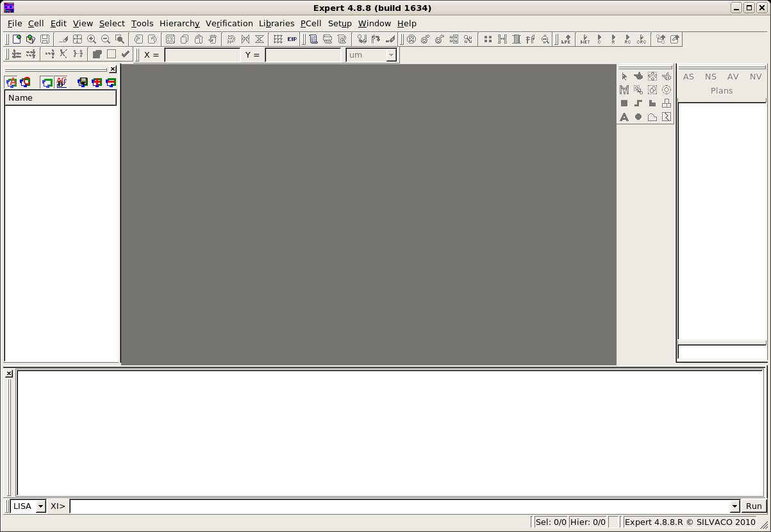This screenshot has width=771, height=532.
Task: Open the PCell menu
Action: point(311,23)
